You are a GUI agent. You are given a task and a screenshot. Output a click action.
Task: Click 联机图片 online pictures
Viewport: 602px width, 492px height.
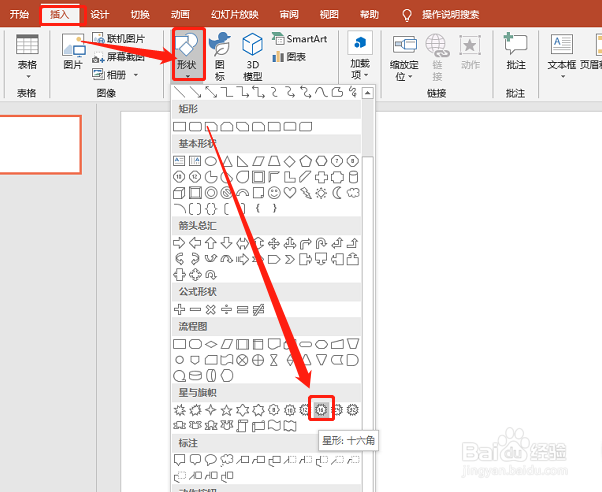119,38
